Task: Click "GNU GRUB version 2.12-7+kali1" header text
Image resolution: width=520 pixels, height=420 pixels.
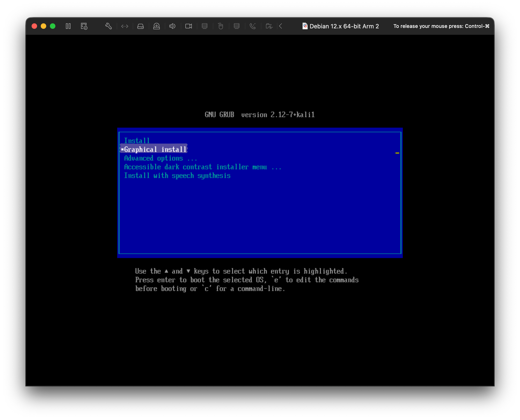Action: 260,115
